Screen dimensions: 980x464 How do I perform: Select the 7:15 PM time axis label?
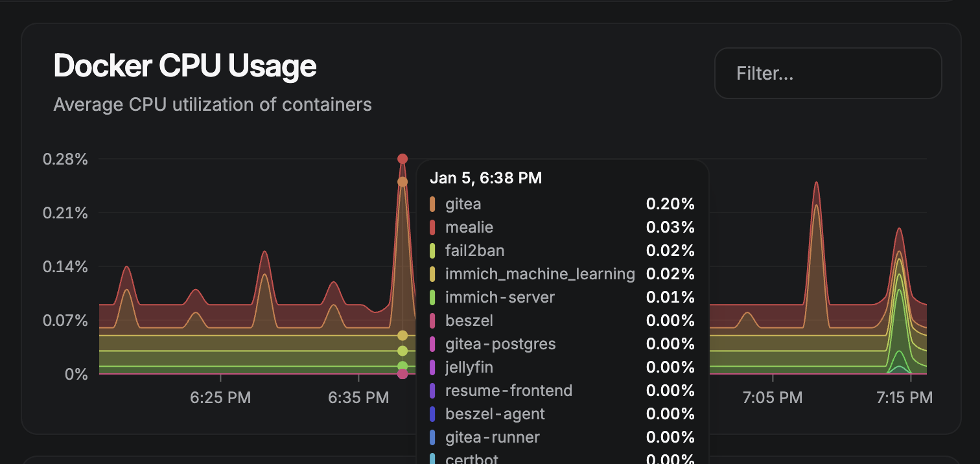point(904,397)
